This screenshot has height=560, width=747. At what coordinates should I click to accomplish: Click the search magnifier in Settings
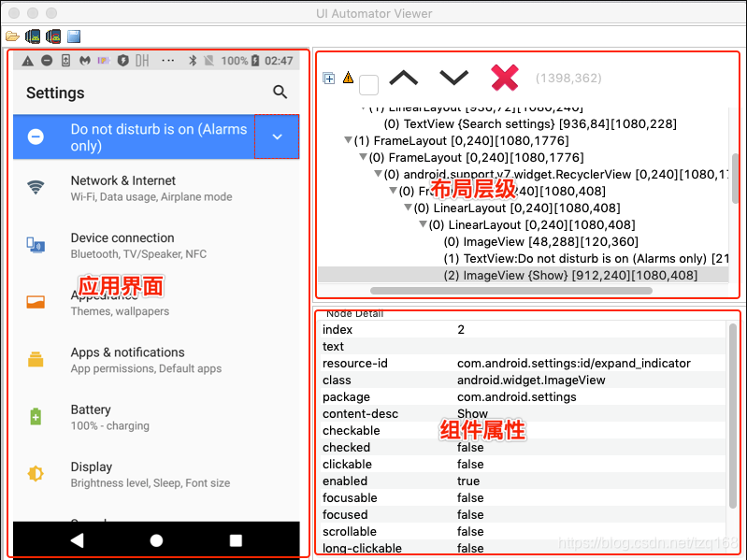coord(280,92)
